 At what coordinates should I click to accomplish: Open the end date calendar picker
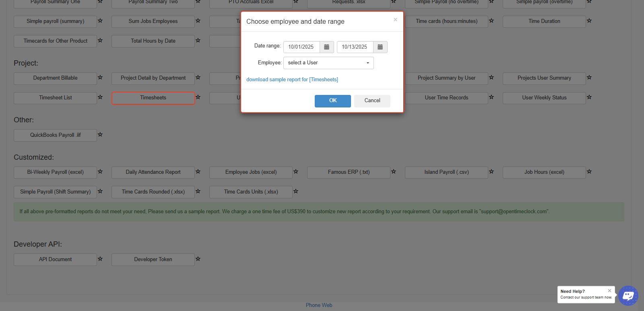380,47
